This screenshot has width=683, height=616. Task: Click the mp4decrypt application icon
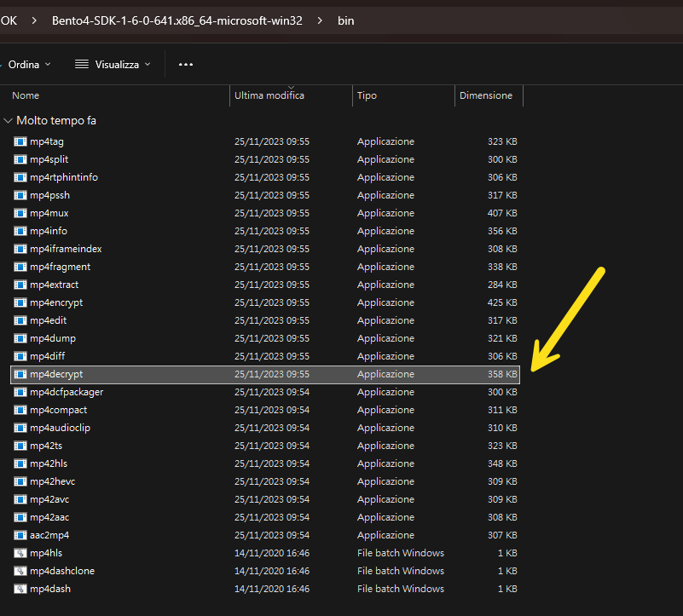coord(20,374)
